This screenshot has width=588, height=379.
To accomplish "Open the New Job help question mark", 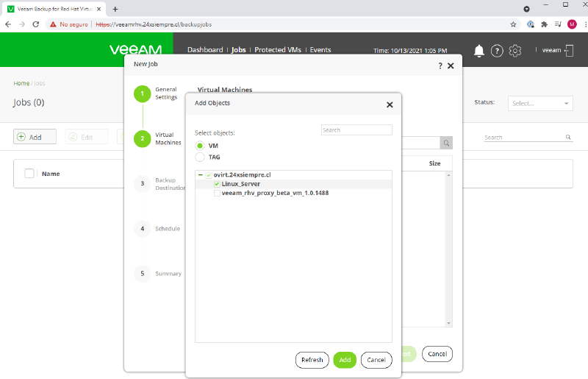I will click(440, 65).
